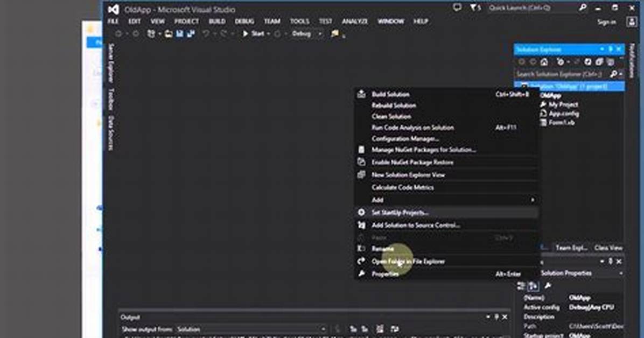Click the Alphabetical sort icon in Properties panel

(533, 286)
